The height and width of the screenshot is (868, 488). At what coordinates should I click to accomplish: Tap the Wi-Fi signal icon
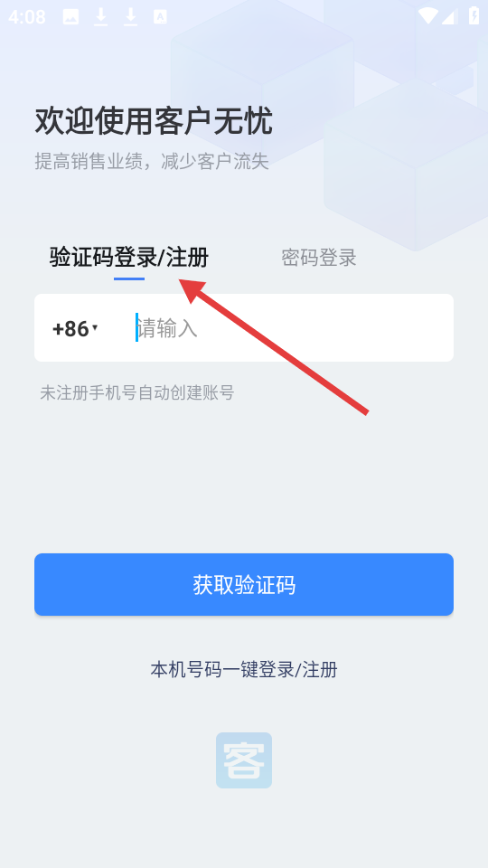(x=427, y=16)
